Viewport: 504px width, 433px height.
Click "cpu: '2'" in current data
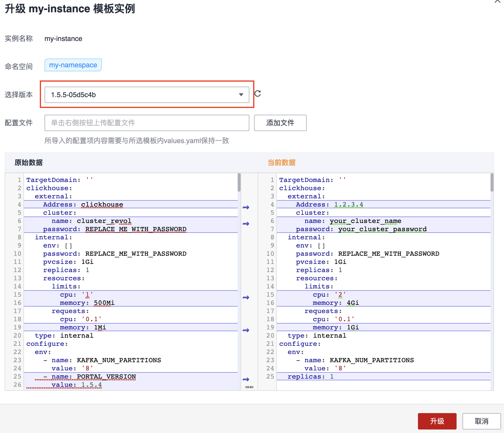click(x=330, y=295)
